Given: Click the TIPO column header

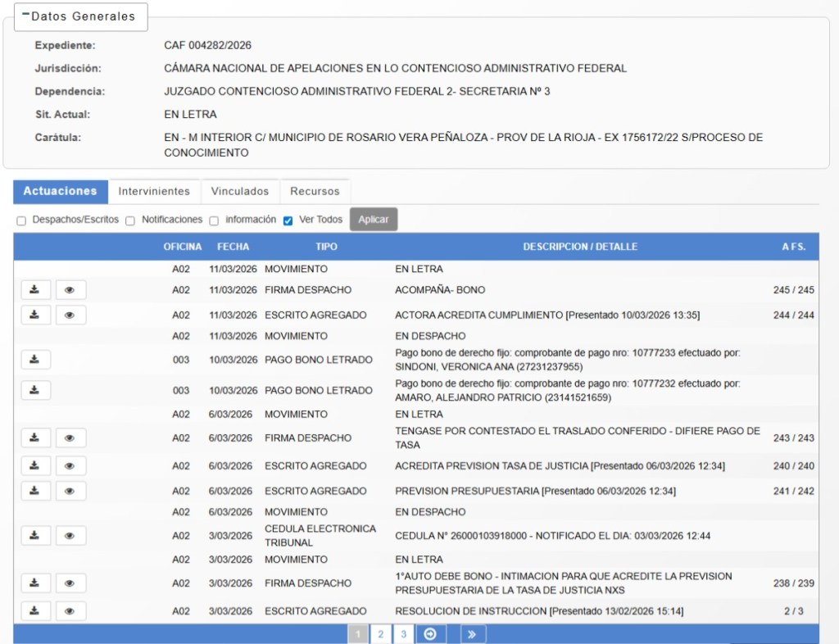Looking at the screenshot, I should coord(326,247).
